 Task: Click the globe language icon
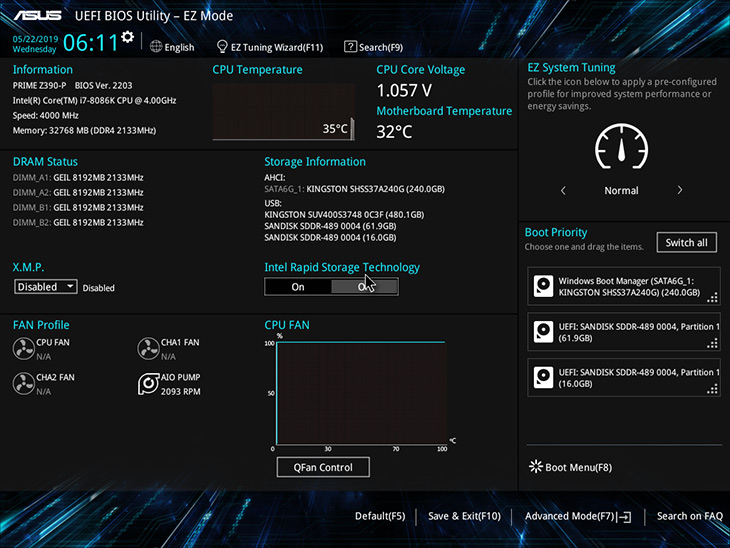coord(156,47)
